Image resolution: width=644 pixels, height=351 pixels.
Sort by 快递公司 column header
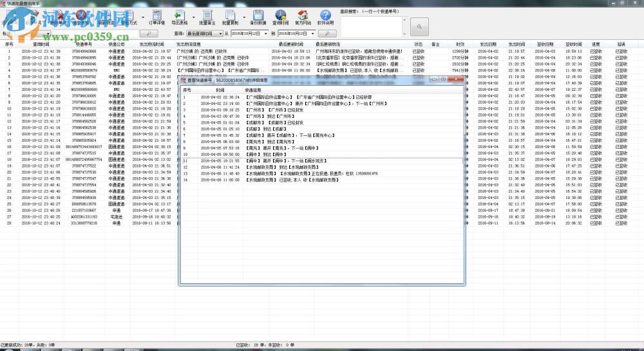[x=117, y=44]
